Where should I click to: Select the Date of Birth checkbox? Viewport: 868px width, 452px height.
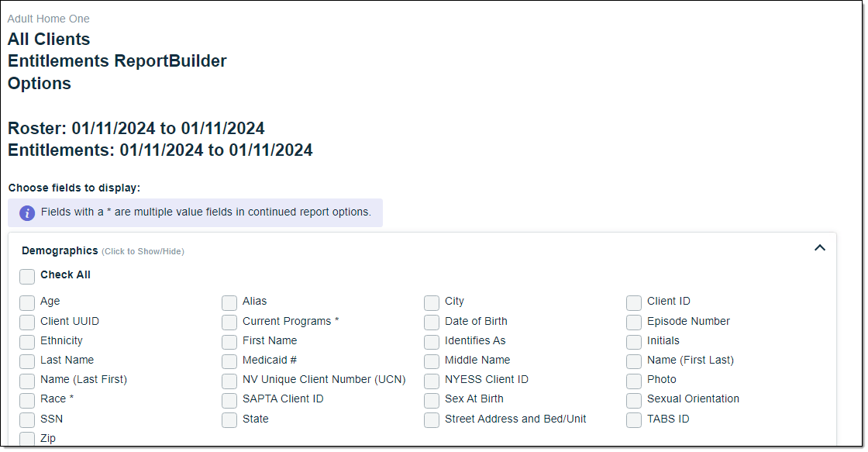tap(432, 323)
